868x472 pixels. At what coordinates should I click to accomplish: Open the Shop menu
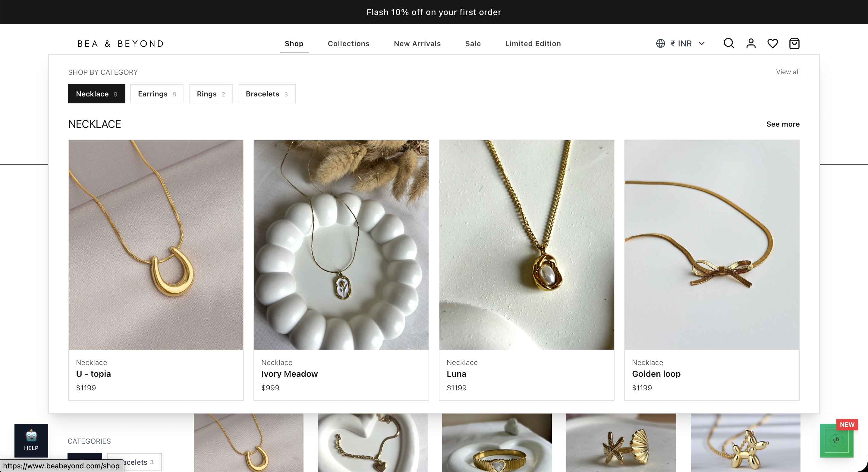294,43
